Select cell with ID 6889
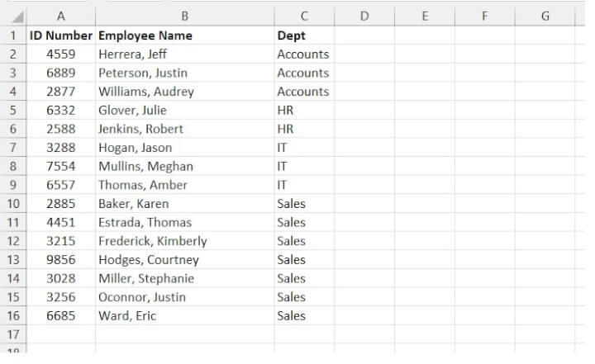Image resolution: width=595 pixels, height=364 pixels. pyautogui.click(x=61, y=73)
